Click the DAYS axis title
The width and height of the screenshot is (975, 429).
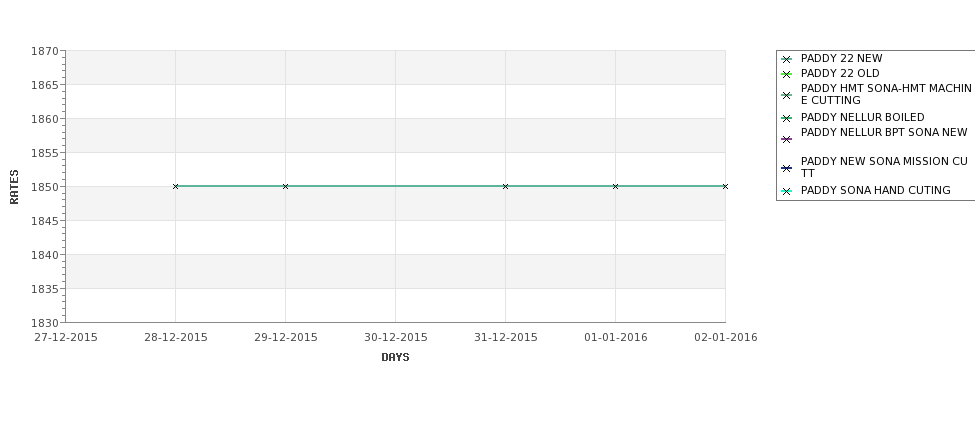pyautogui.click(x=395, y=358)
